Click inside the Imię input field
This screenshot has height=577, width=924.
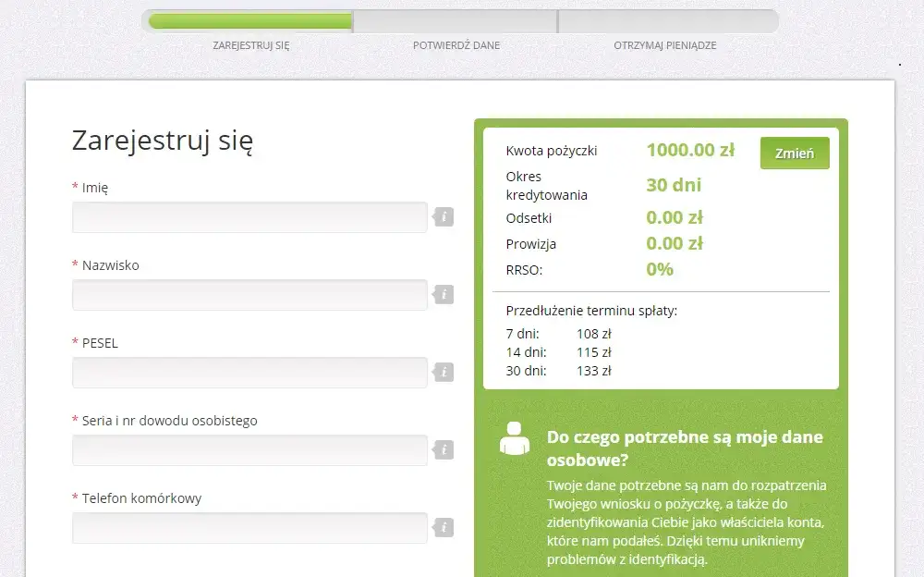tap(249, 216)
